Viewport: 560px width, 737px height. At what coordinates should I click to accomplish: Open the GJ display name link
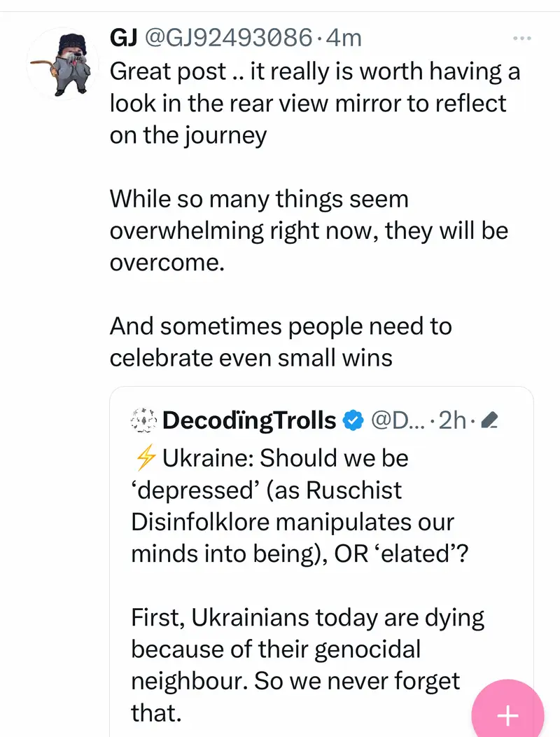tap(123, 38)
